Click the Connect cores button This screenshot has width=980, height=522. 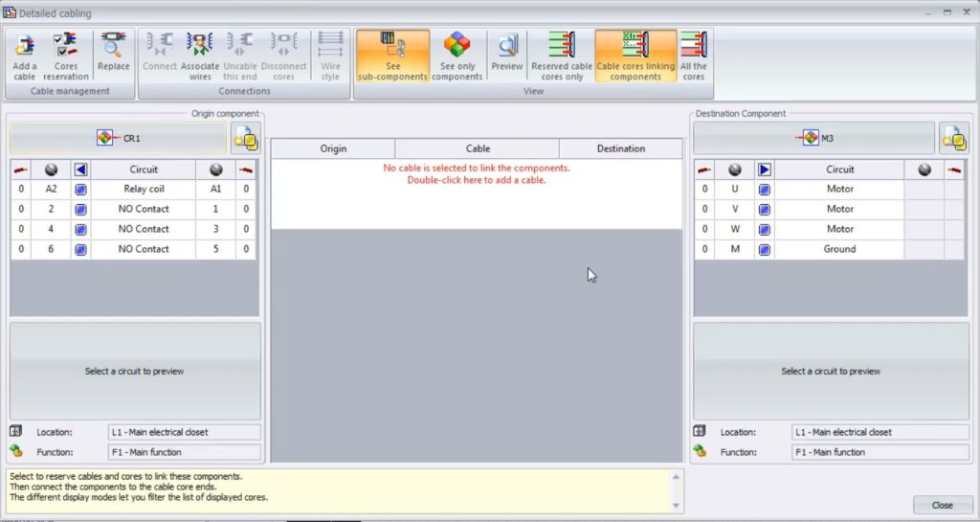coord(160,53)
